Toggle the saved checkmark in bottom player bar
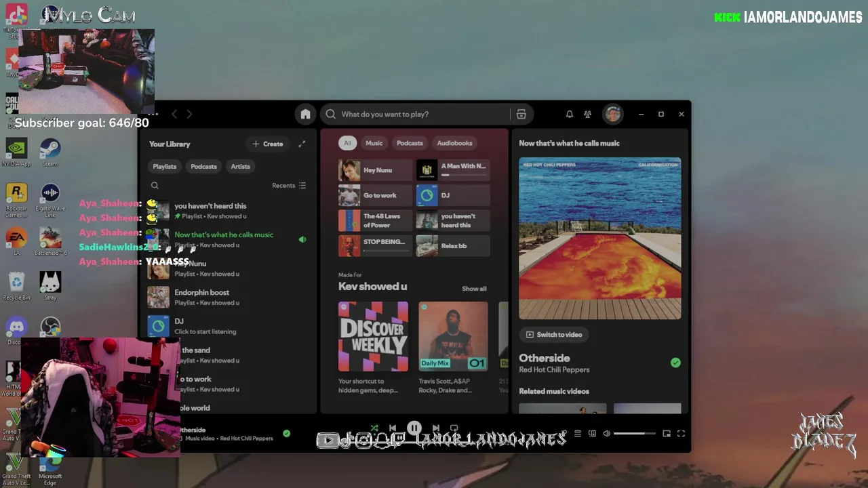 (286, 433)
